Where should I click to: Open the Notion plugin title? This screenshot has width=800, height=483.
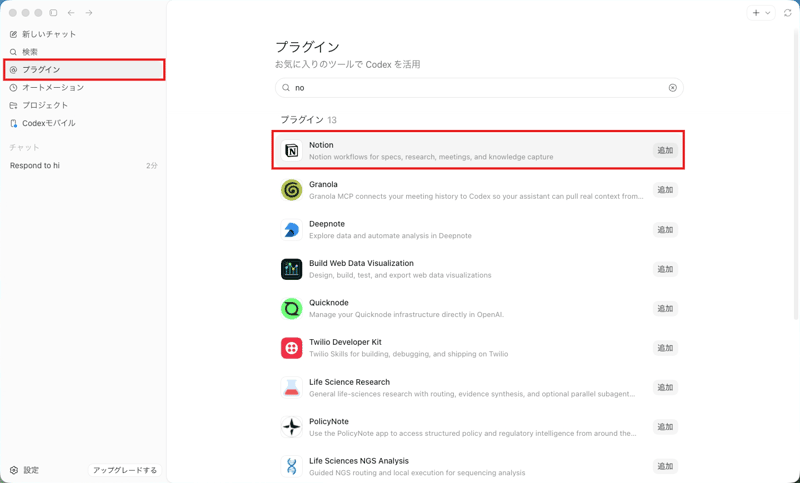pos(321,145)
